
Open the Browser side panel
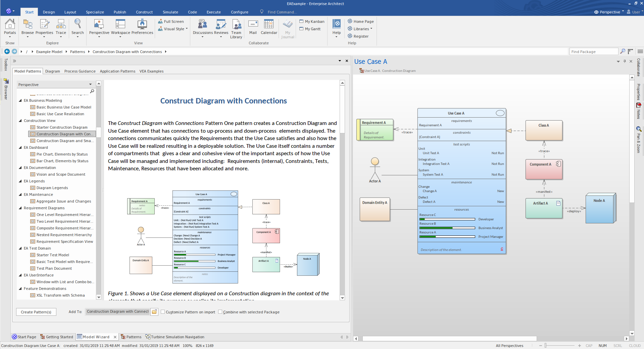[x=6, y=89]
